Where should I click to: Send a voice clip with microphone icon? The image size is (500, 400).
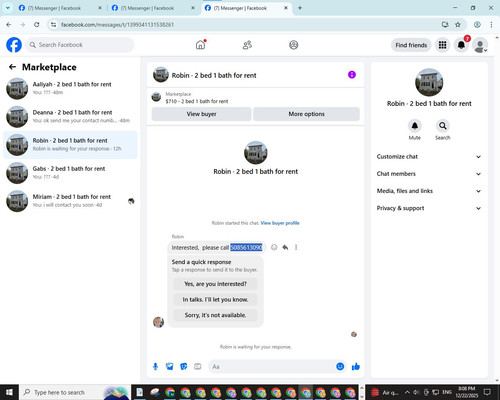pos(155,367)
